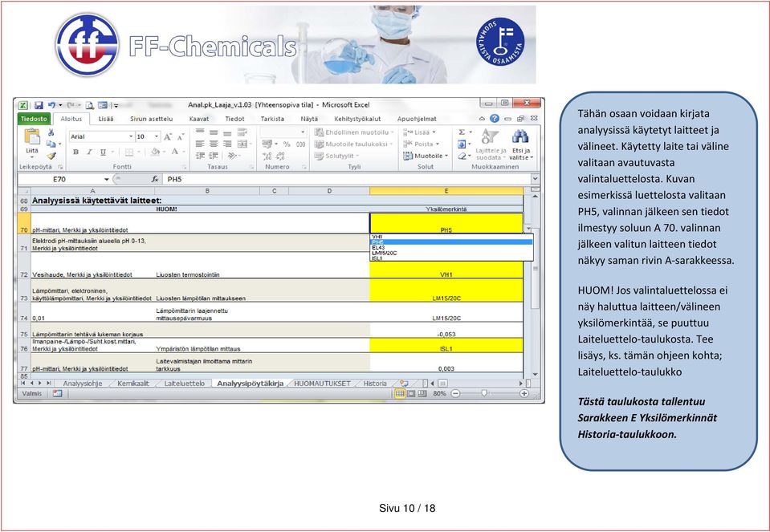Switch to Kehitystyökalut ribbon tab
The height and width of the screenshot is (532, 770).
click(x=357, y=119)
